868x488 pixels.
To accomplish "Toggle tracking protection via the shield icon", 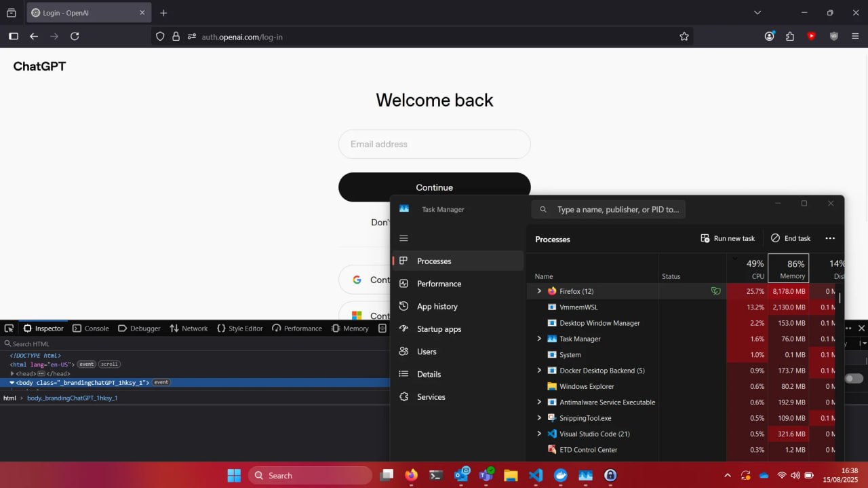I will 160,37.
